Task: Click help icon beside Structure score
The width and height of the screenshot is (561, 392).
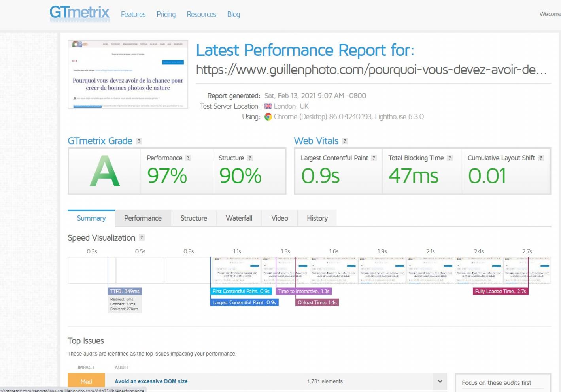Action: coord(250,158)
